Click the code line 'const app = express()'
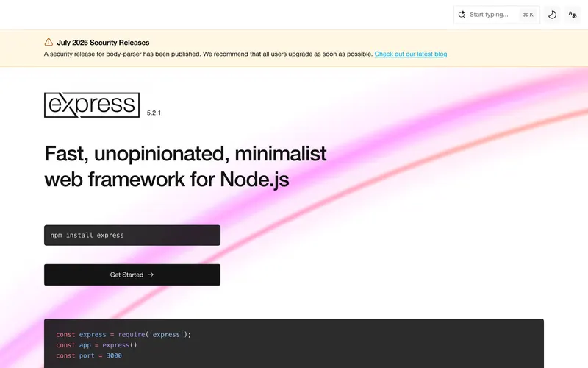The height and width of the screenshot is (368, 588). [x=97, y=344]
